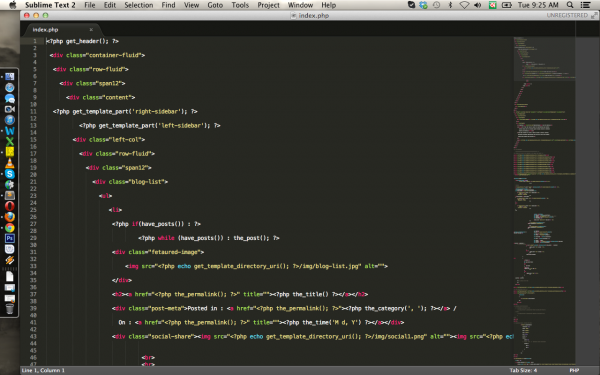Click the UNREGISTERED title bar label

coord(567,15)
